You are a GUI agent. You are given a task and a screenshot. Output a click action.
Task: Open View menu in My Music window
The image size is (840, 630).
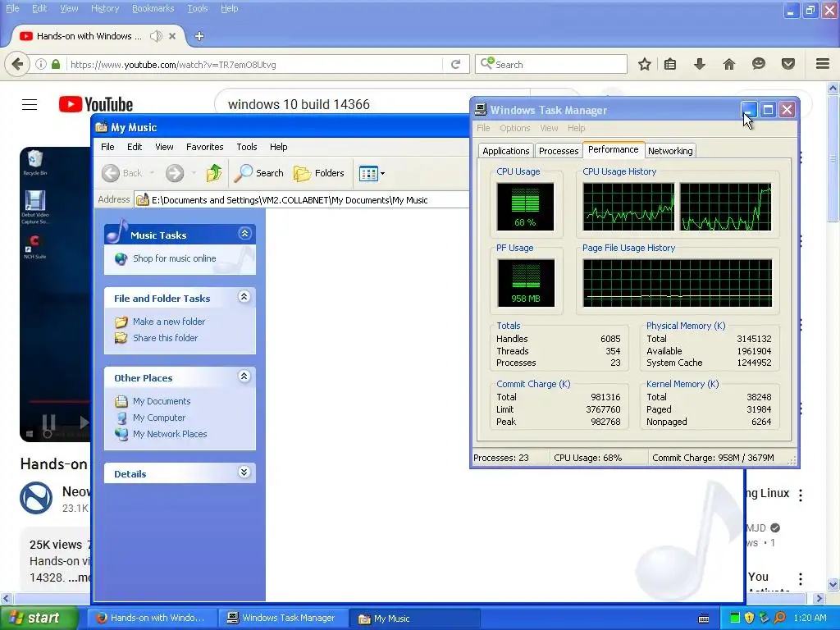pyautogui.click(x=164, y=147)
